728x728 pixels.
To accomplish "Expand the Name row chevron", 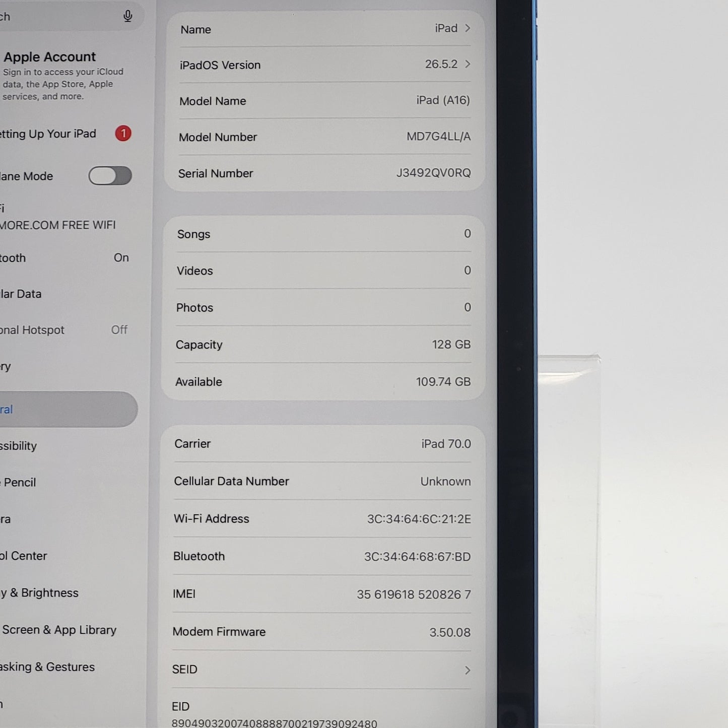I will (468, 28).
